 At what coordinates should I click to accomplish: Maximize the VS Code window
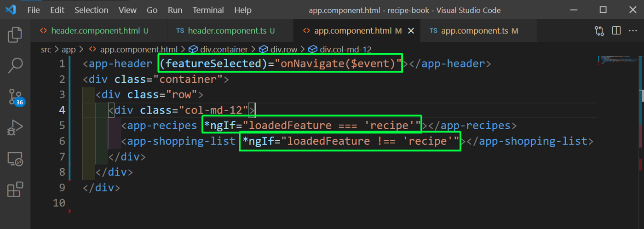point(603,10)
